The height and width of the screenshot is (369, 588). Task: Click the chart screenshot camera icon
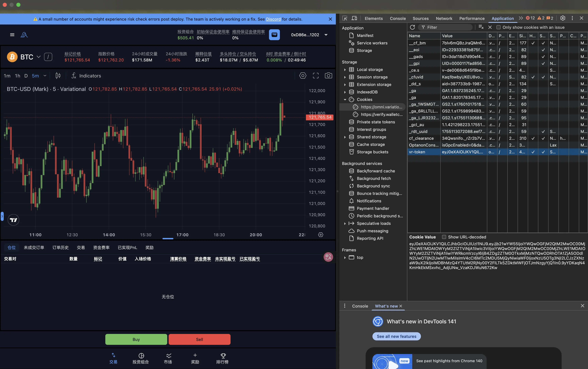pos(328,76)
